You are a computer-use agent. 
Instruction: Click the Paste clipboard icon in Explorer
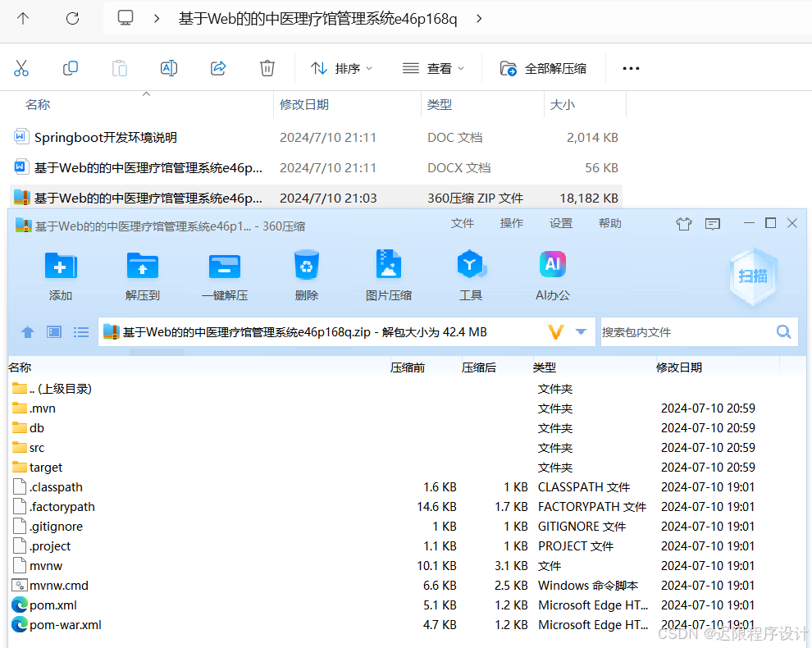[120, 68]
